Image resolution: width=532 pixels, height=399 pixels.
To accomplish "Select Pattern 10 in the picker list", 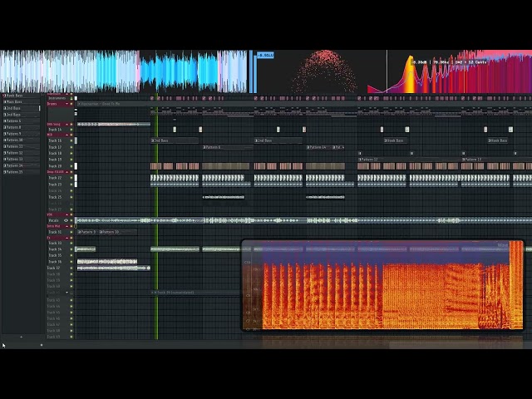I will pyautogui.click(x=21, y=140).
